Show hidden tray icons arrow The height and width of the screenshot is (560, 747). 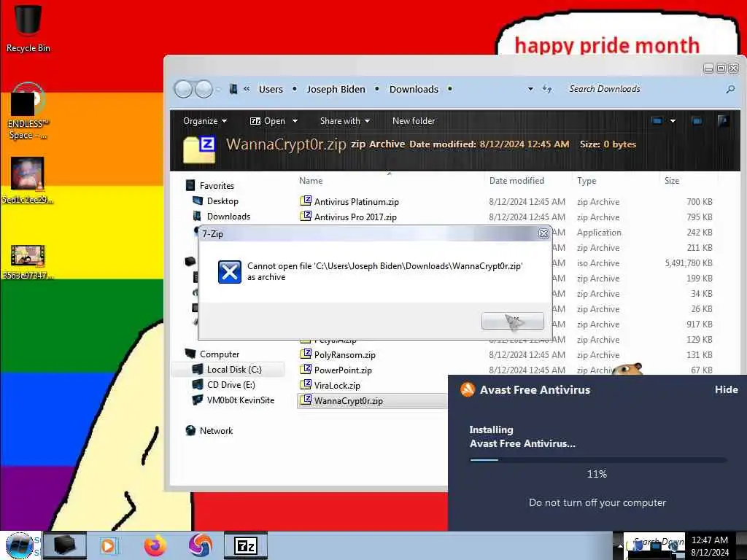tap(620, 545)
